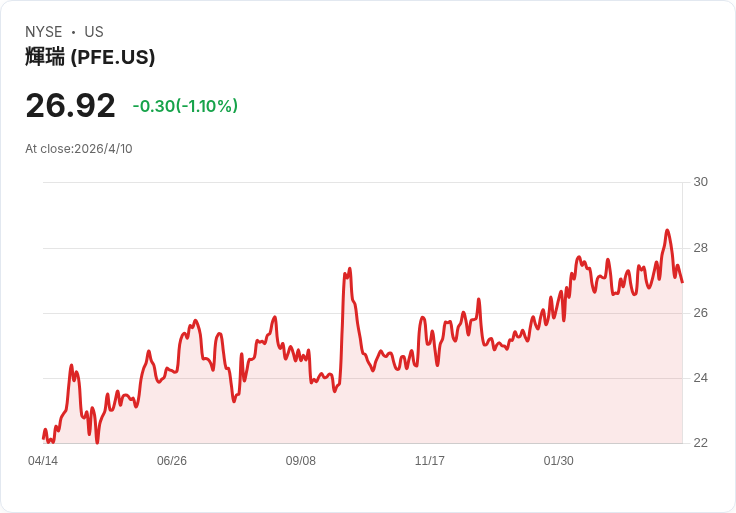Screen dimensions: 736x513
Task: Click the 28 price axis label
Action: 700,248
